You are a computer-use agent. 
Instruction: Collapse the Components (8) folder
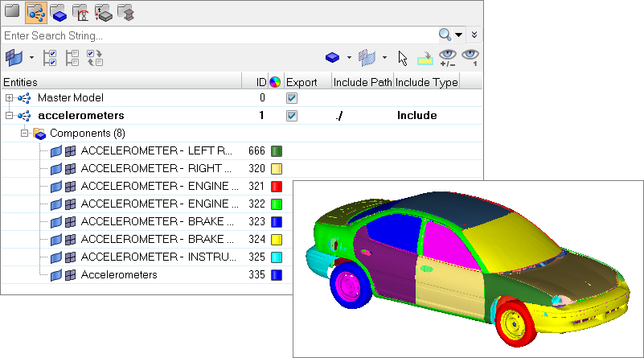[x=25, y=134]
